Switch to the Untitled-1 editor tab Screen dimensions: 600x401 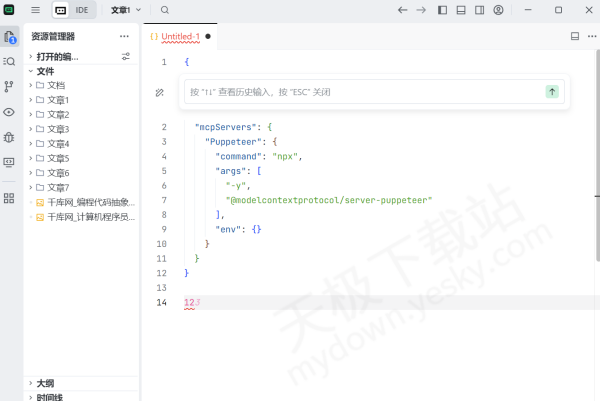180,36
